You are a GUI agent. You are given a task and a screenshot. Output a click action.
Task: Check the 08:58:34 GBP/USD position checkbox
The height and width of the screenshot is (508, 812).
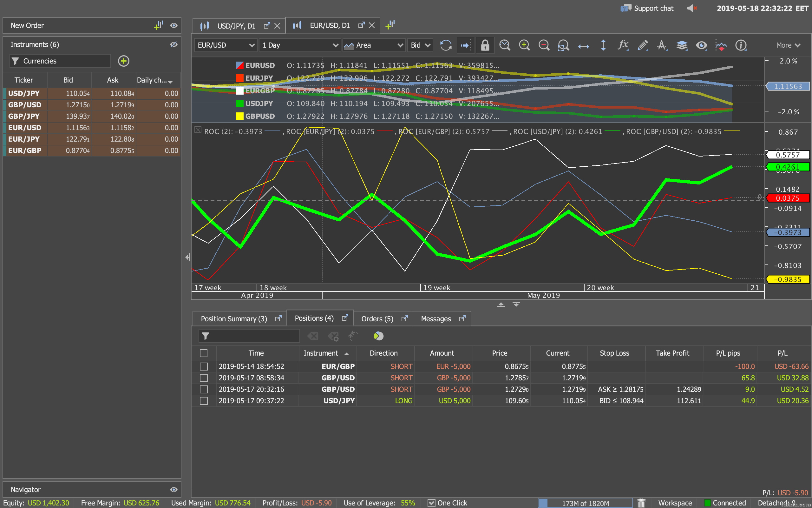click(204, 378)
